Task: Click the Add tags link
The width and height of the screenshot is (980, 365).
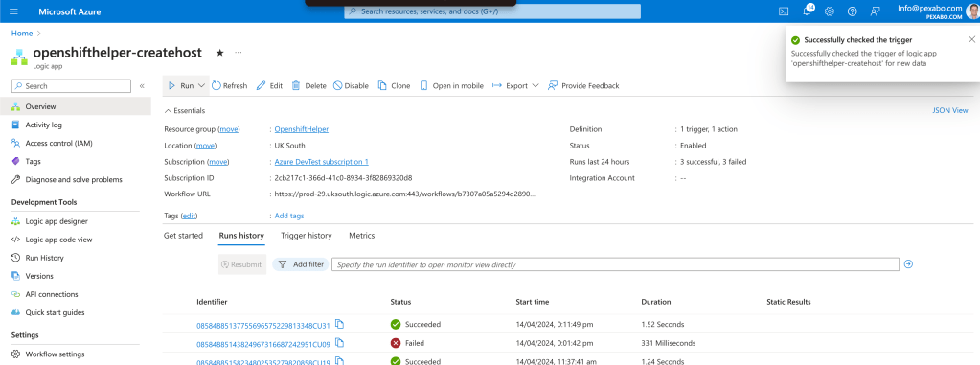Action: (x=289, y=216)
